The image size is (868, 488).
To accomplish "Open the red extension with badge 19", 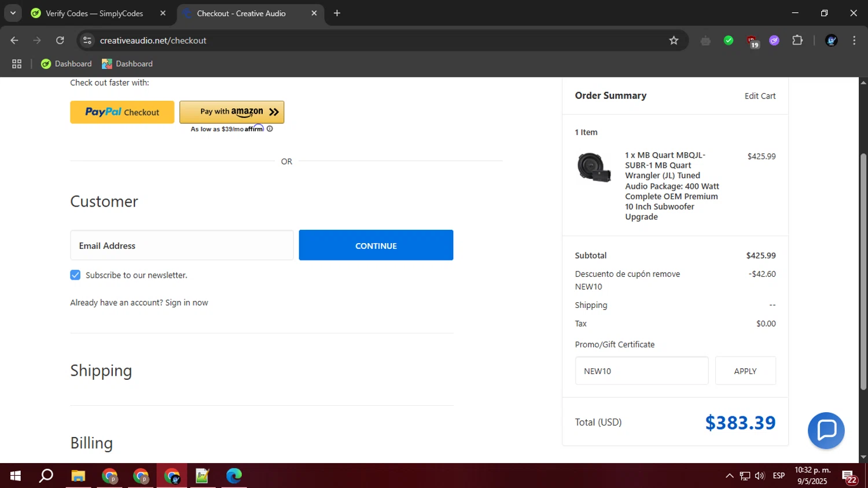I will click(x=752, y=41).
